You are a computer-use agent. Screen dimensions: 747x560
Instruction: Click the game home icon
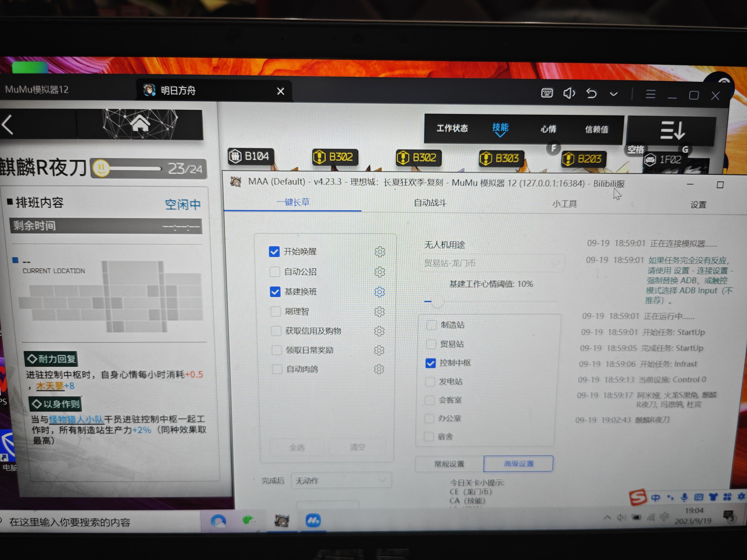(x=140, y=123)
